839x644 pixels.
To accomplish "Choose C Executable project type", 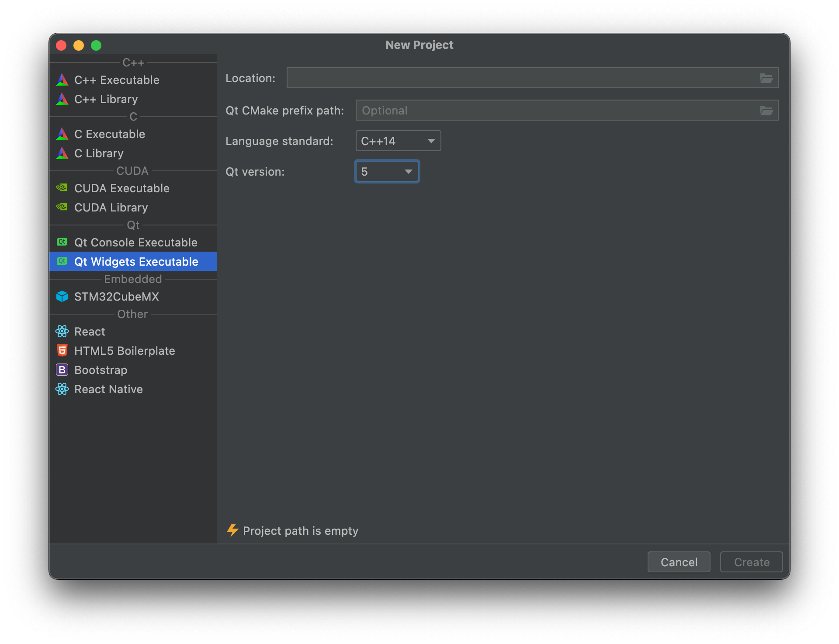I will pos(133,134).
